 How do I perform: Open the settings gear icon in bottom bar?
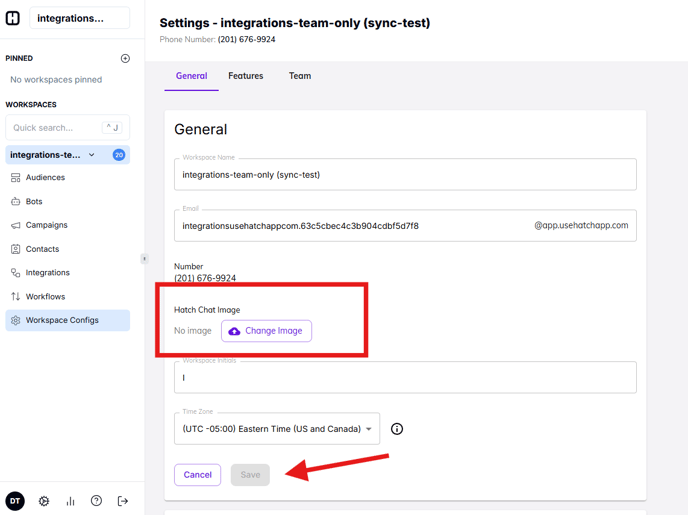44,501
